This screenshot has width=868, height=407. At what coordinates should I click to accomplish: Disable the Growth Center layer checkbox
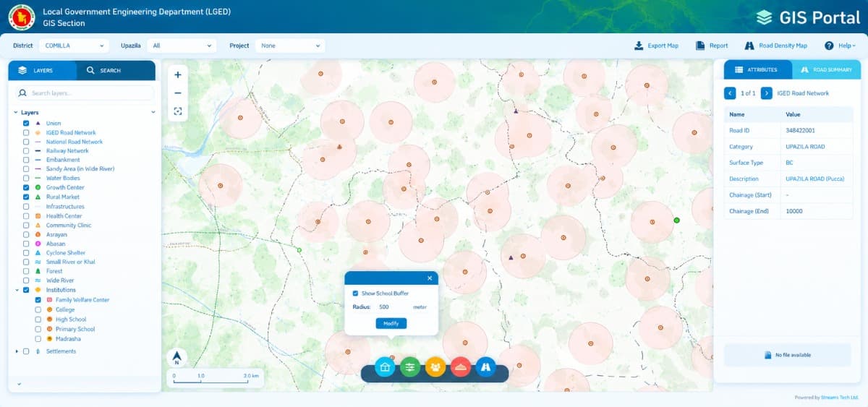click(26, 187)
